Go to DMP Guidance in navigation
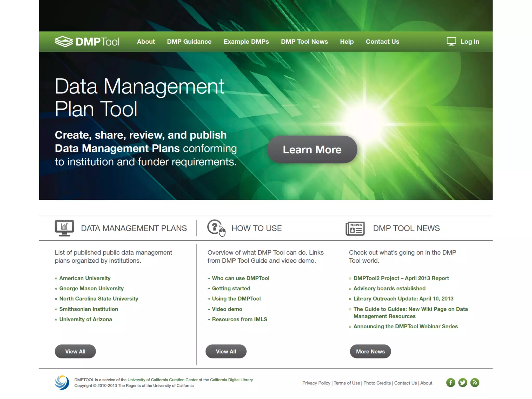Viewport: 532px width, 399px height. 189,42
